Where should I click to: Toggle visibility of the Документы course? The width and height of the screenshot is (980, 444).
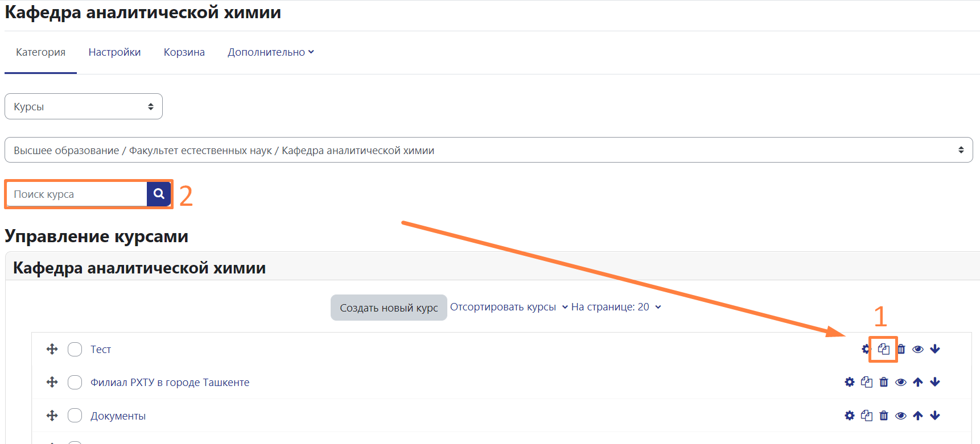tap(901, 416)
